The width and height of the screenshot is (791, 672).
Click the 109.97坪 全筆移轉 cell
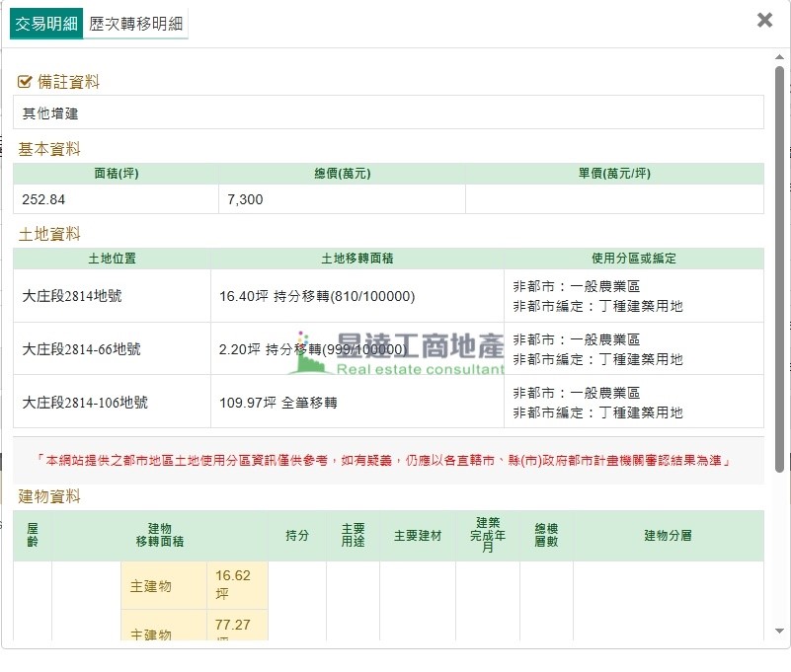coord(356,403)
